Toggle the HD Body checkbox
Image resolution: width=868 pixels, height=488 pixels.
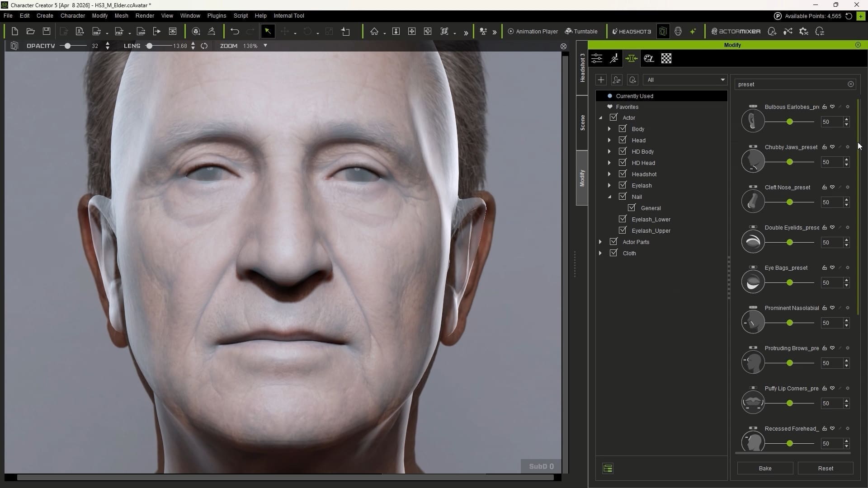[623, 151]
